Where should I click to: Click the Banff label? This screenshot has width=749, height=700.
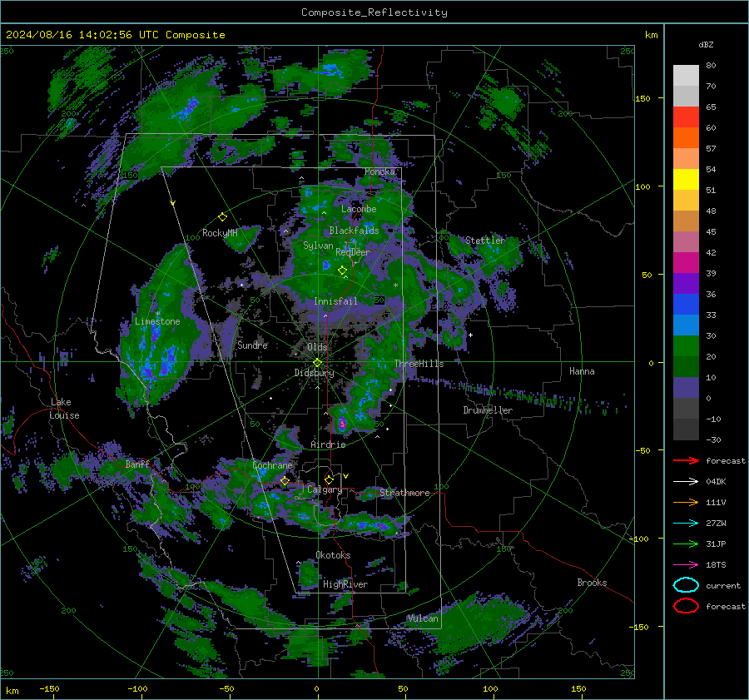pos(137,464)
